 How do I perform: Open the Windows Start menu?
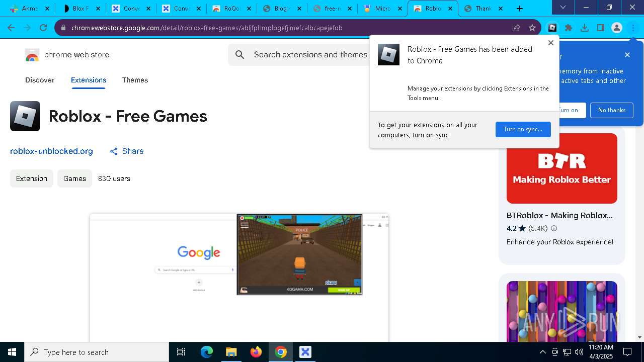pyautogui.click(x=12, y=352)
